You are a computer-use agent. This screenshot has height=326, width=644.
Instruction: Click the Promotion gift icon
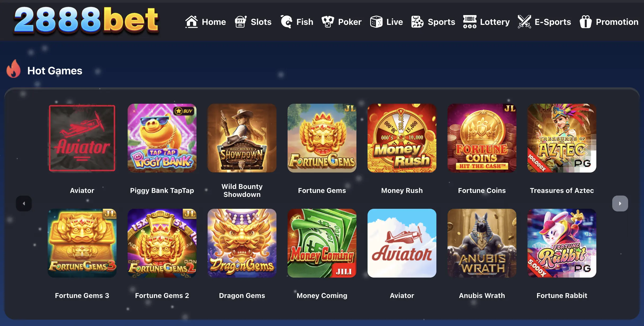[x=585, y=22]
